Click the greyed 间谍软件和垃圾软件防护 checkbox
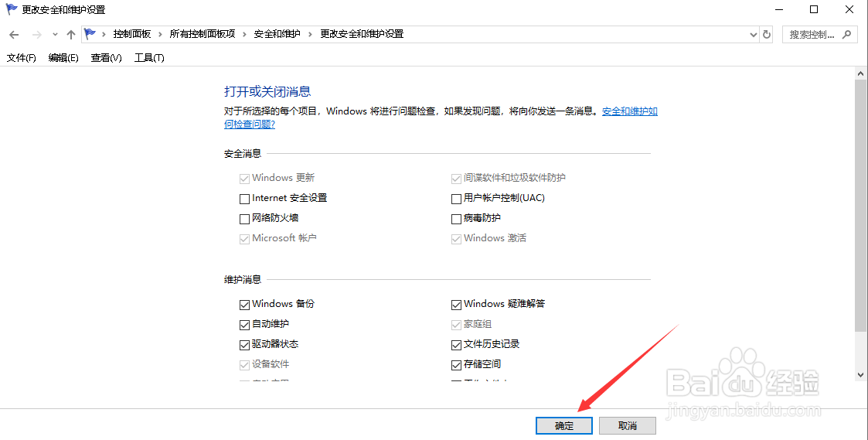This screenshot has width=868, height=440. coord(456,179)
